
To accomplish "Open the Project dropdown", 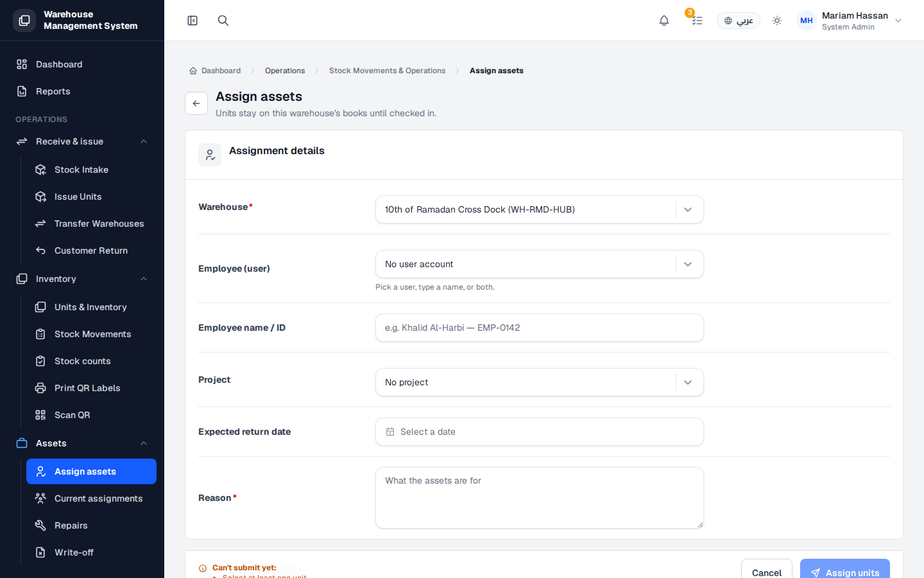I will [540, 382].
